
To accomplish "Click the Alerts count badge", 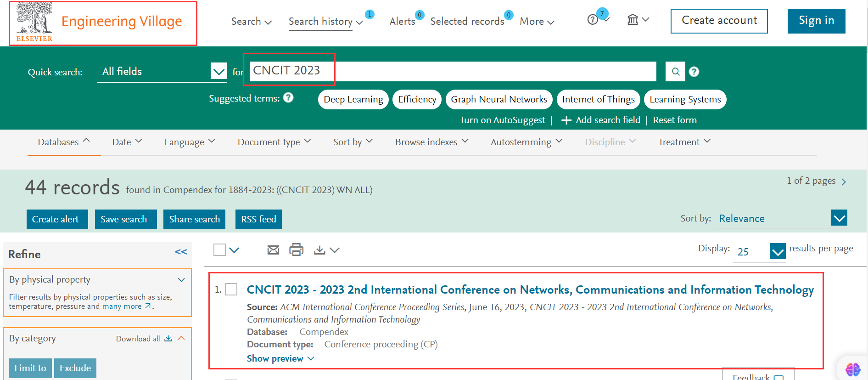I will point(420,15).
